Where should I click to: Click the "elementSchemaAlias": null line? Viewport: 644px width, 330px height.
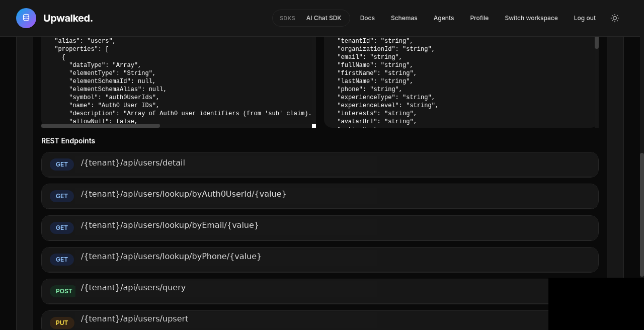pos(118,90)
